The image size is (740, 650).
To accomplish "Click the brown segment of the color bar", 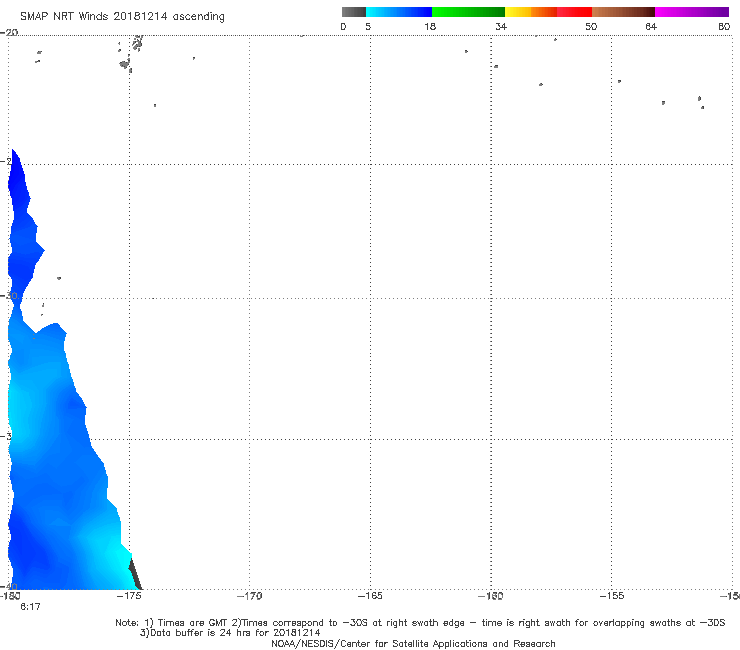I will coord(623,12).
